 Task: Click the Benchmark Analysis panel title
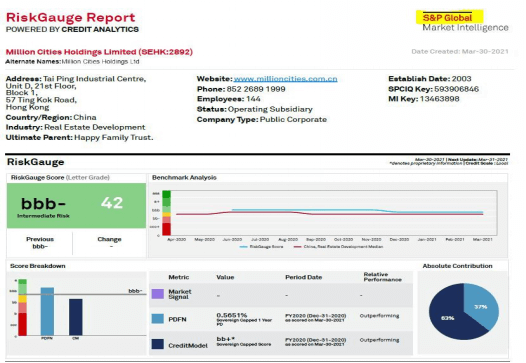click(x=184, y=177)
